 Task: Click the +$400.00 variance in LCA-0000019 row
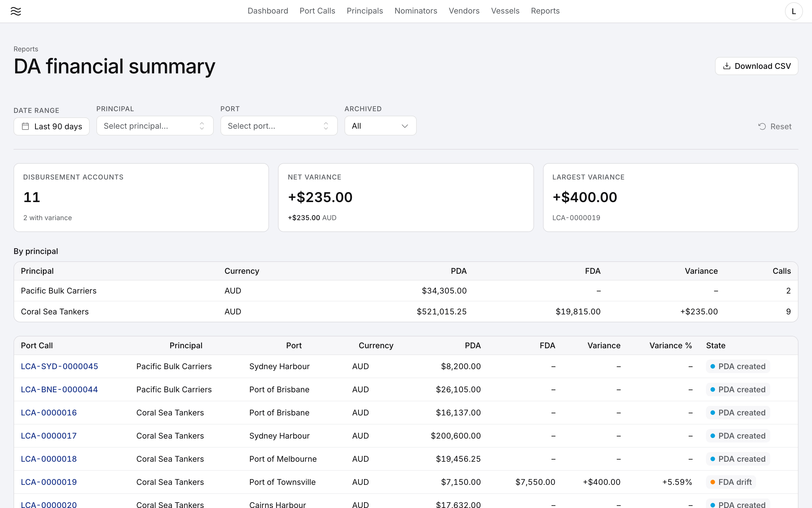coord(601,482)
